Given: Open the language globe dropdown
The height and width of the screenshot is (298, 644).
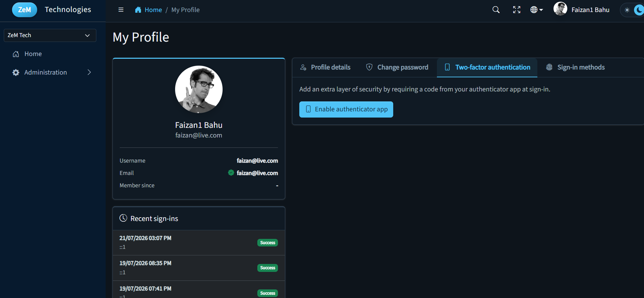Looking at the screenshot, I should [537, 10].
